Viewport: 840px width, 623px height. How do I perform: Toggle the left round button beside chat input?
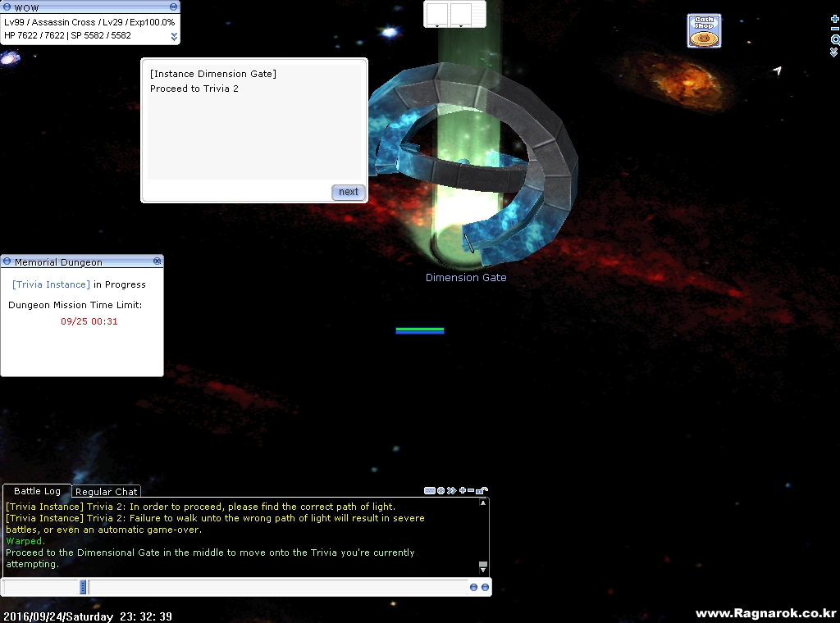tap(473, 587)
